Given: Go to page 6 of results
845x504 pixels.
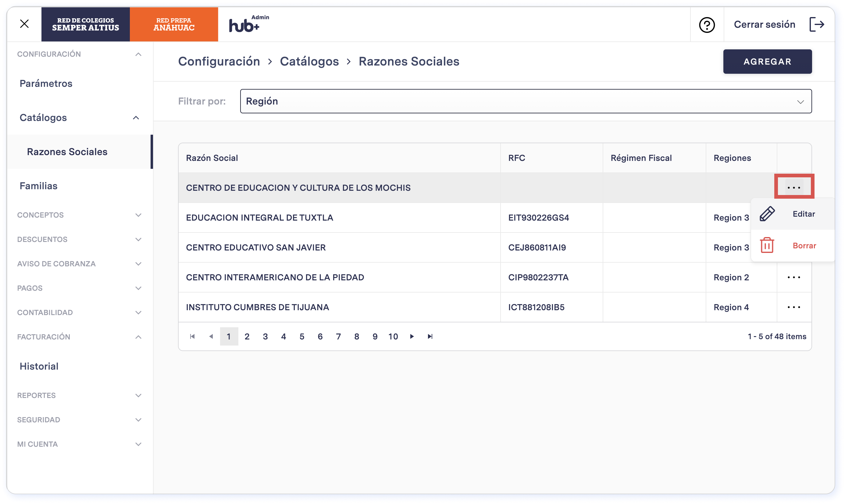Looking at the screenshot, I should coord(320,336).
